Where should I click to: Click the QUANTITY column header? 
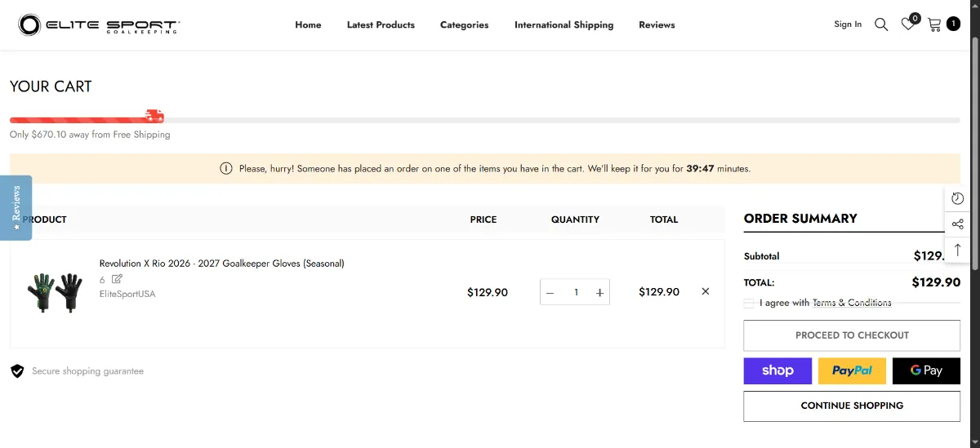[x=575, y=220]
